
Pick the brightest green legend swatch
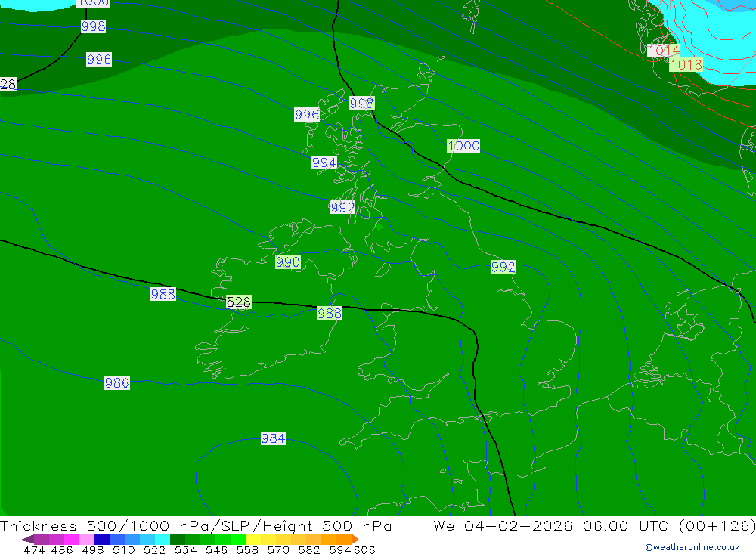coord(238,539)
